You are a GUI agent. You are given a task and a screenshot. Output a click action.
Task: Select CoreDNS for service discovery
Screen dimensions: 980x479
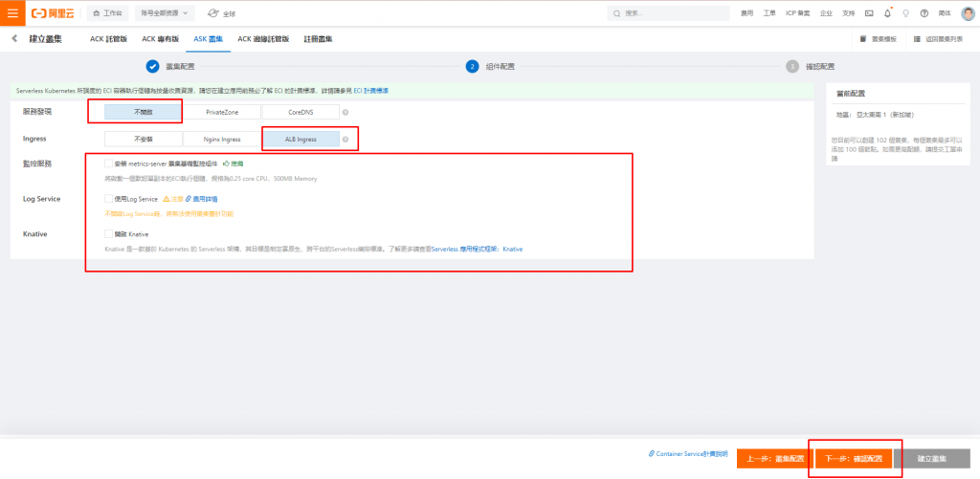[301, 112]
